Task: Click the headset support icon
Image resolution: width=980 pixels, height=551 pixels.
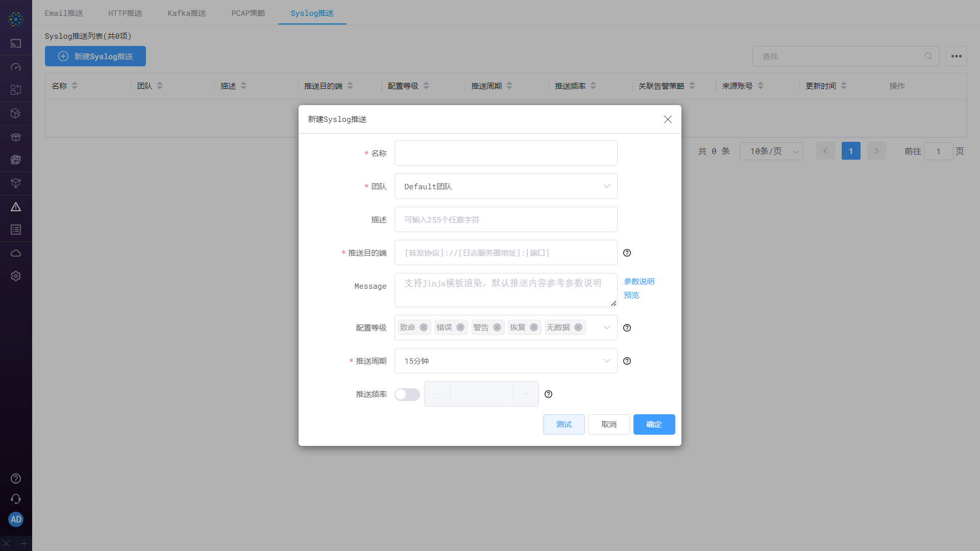Action: click(x=16, y=498)
